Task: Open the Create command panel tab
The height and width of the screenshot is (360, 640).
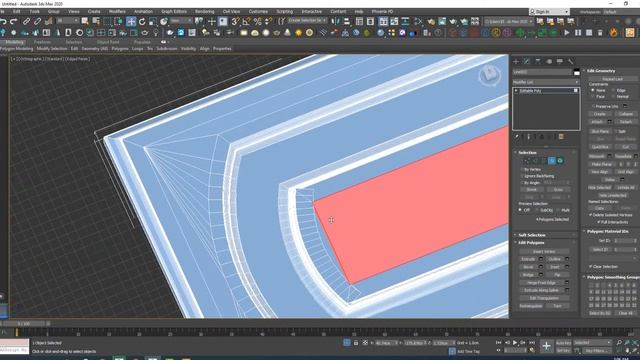Action: point(516,61)
